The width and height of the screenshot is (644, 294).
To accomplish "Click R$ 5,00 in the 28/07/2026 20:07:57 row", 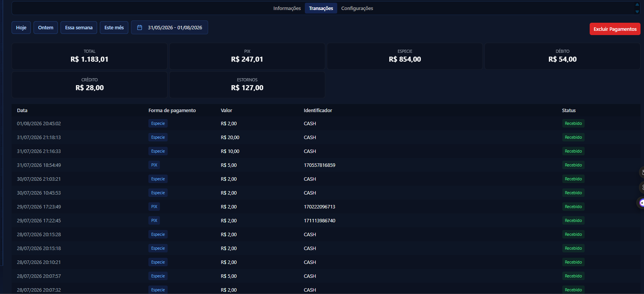I will point(229,276).
